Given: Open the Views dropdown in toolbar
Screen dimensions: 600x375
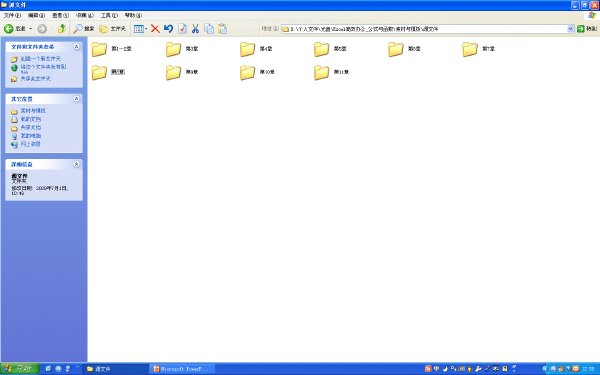Looking at the screenshot, I should point(140,29).
